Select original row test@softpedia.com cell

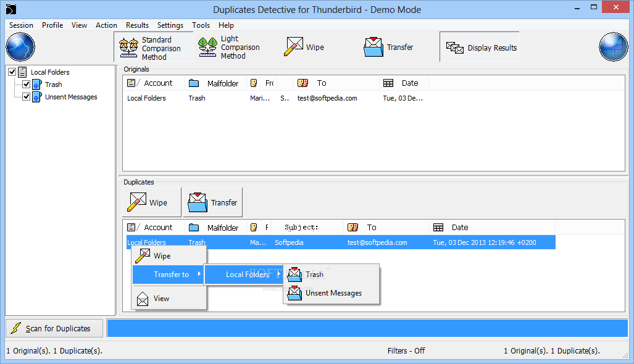click(x=327, y=98)
